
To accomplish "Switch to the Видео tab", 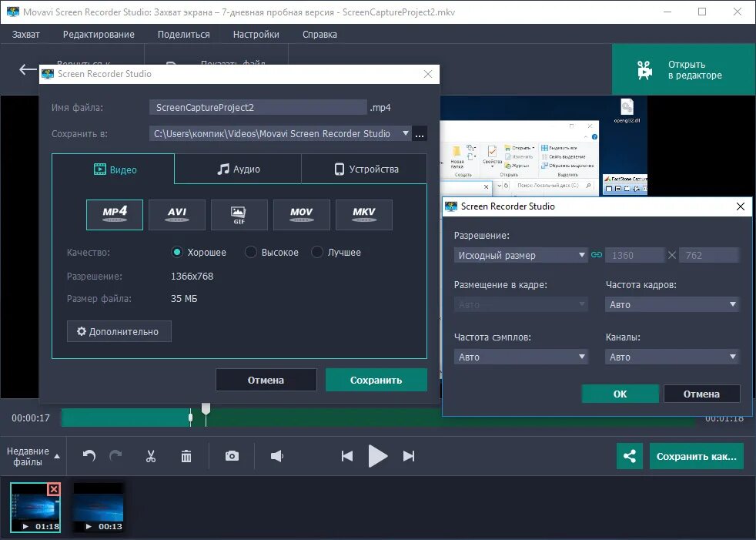I will pyautogui.click(x=113, y=169).
